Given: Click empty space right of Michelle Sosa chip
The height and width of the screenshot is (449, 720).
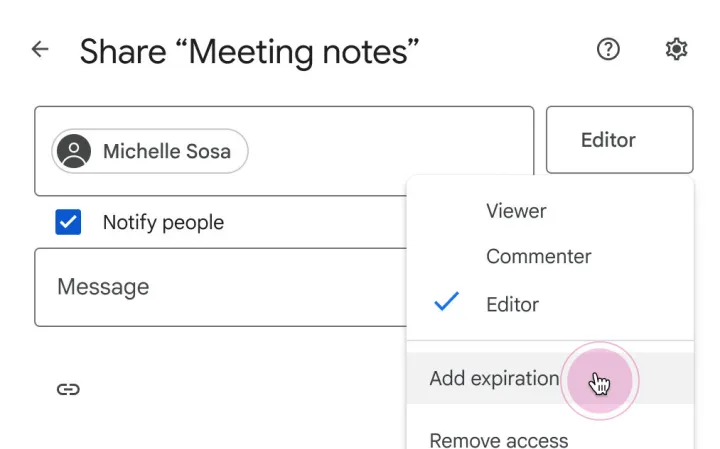Looking at the screenshot, I should (x=390, y=152).
